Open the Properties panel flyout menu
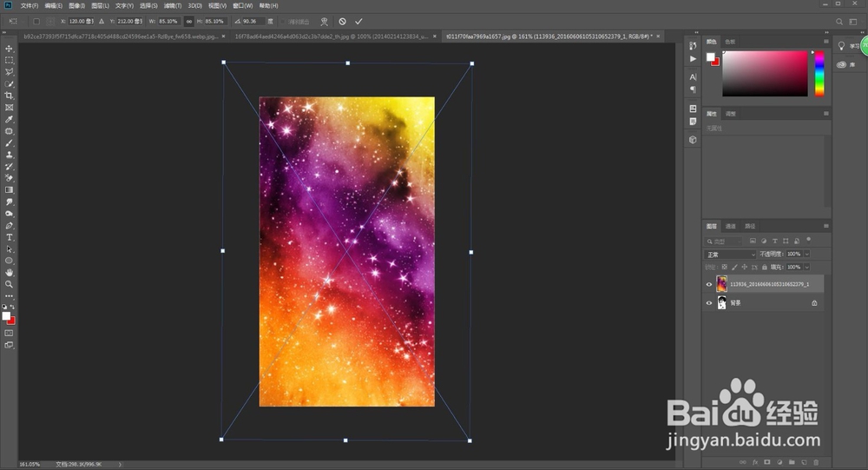 pyautogui.click(x=826, y=114)
